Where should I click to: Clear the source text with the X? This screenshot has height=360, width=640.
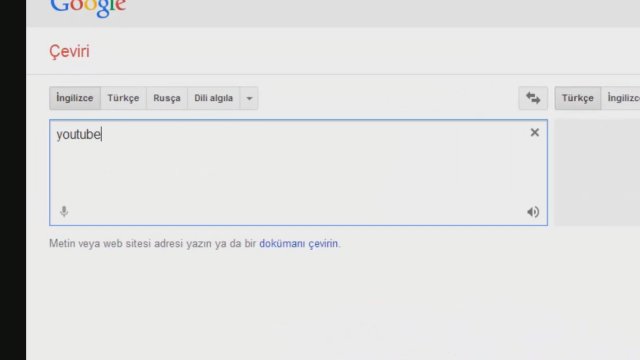point(535,132)
